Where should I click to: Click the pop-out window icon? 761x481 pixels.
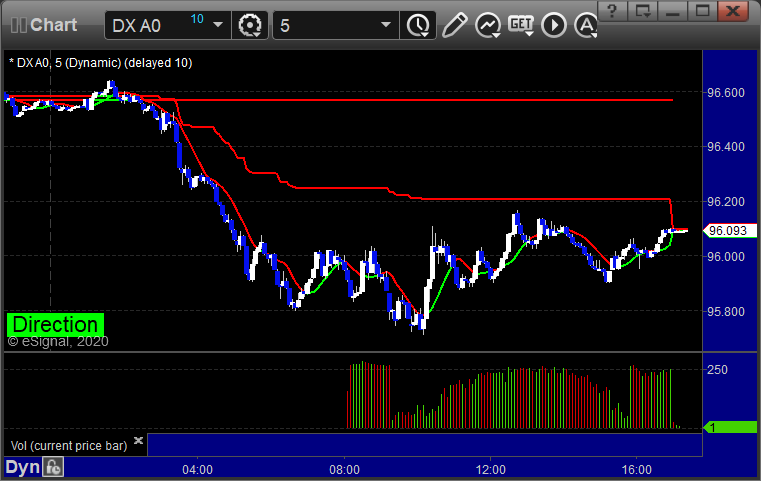coord(643,10)
